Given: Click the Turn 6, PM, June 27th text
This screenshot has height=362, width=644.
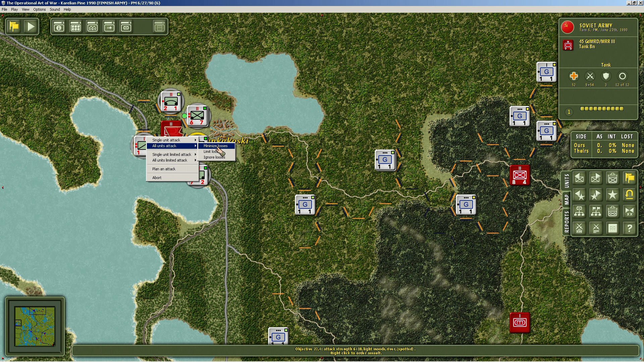Looking at the screenshot, I should (x=603, y=30).
